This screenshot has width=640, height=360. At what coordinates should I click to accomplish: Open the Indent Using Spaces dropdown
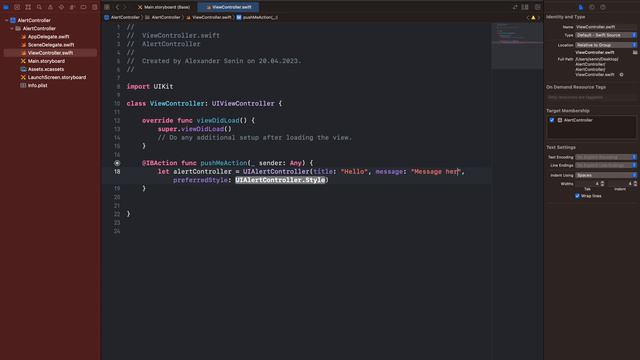point(606,175)
